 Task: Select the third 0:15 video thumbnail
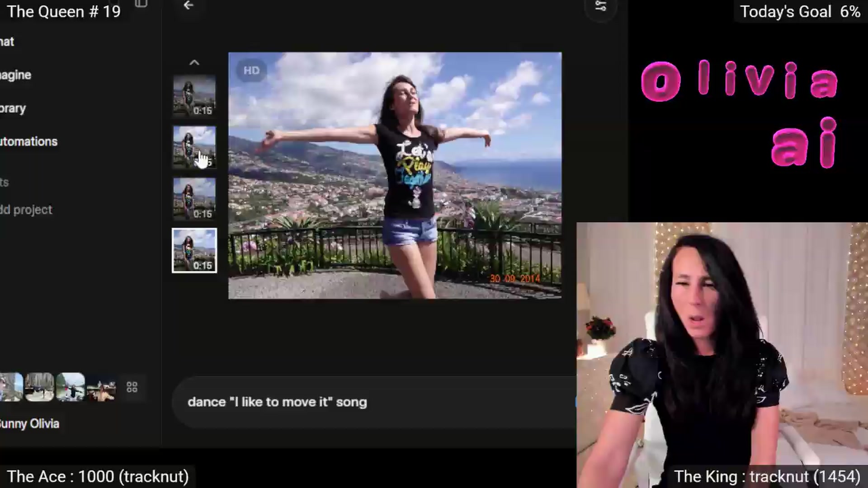click(194, 199)
